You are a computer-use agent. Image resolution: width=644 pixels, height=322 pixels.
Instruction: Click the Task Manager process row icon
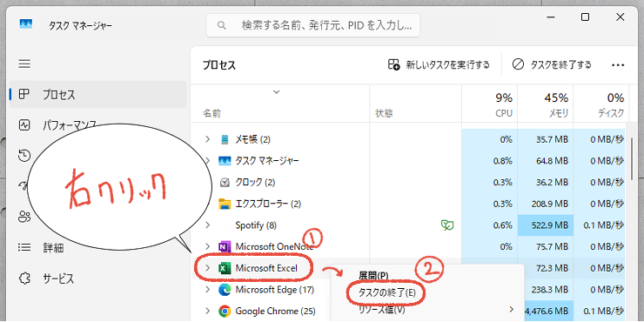tap(225, 161)
